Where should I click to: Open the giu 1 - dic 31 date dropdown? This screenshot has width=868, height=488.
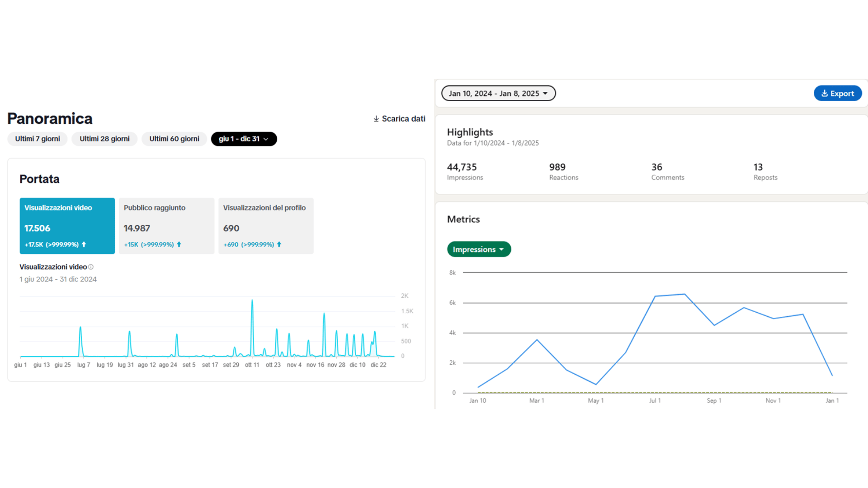coord(244,139)
